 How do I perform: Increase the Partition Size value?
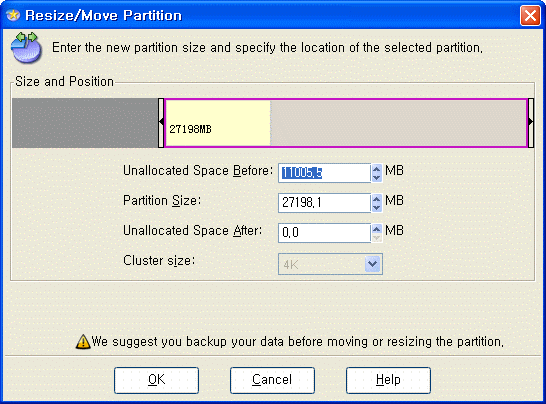click(x=376, y=199)
